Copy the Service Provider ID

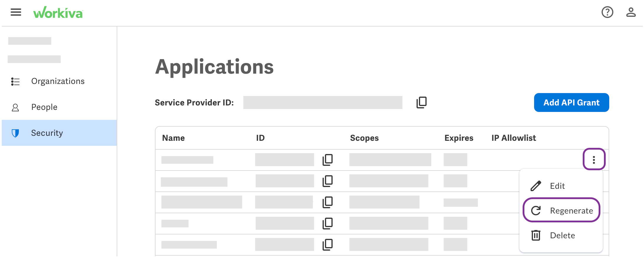click(421, 102)
